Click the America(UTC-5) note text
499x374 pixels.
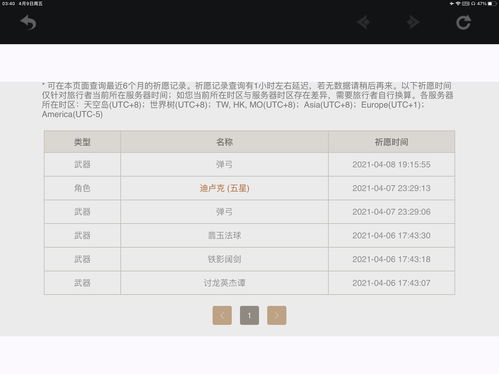pyautogui.click(x=72, y=114)
